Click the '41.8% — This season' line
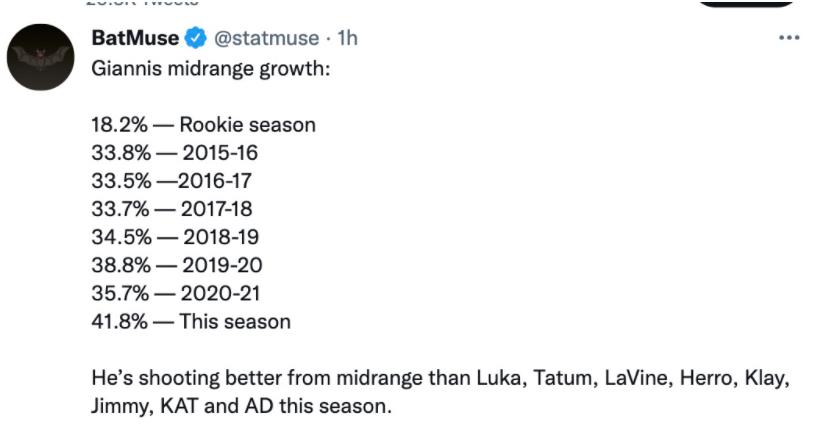Screen dimensions: 822x429 click(x=191, y=321)
